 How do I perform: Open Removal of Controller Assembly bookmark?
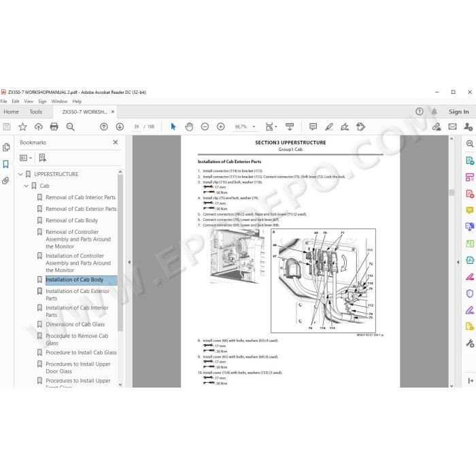click(x=78, y=239)
